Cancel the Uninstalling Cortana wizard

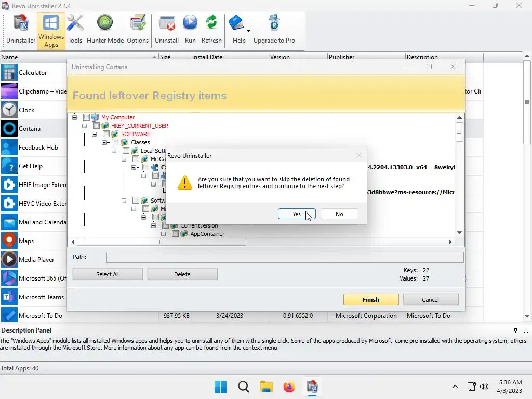click(x=430, y=300)
